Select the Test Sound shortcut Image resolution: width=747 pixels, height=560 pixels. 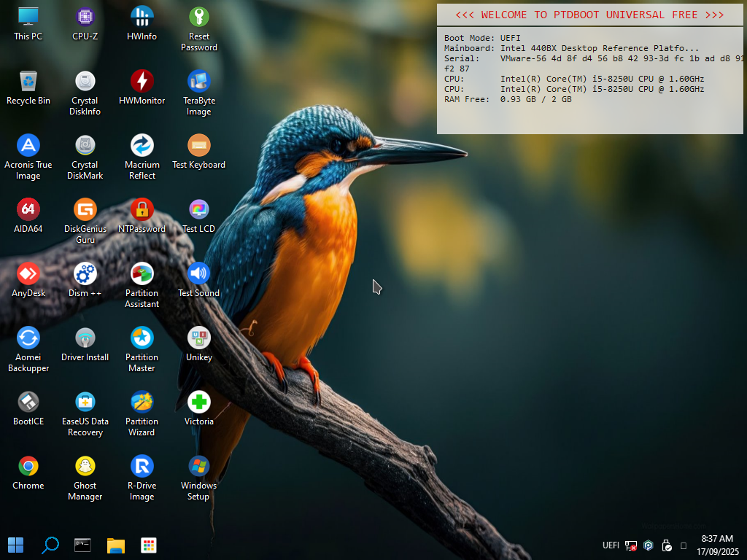tap(198, 273)
